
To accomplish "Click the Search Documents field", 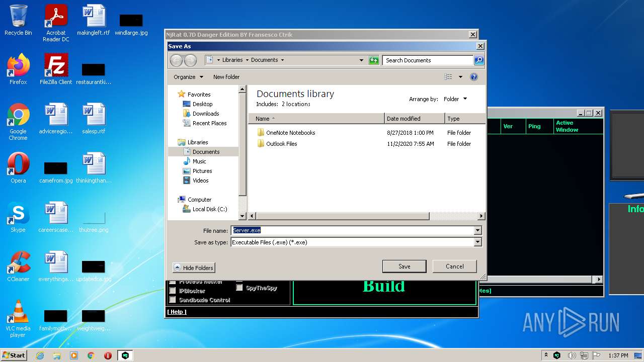I will (x=428, y=60).
